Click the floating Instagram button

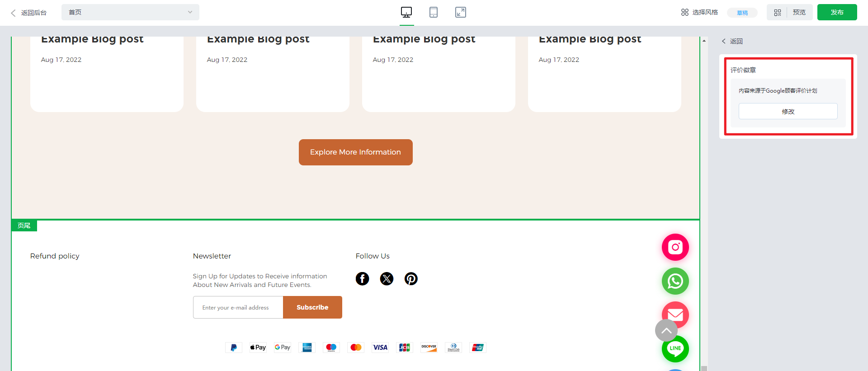coord(675,247)
